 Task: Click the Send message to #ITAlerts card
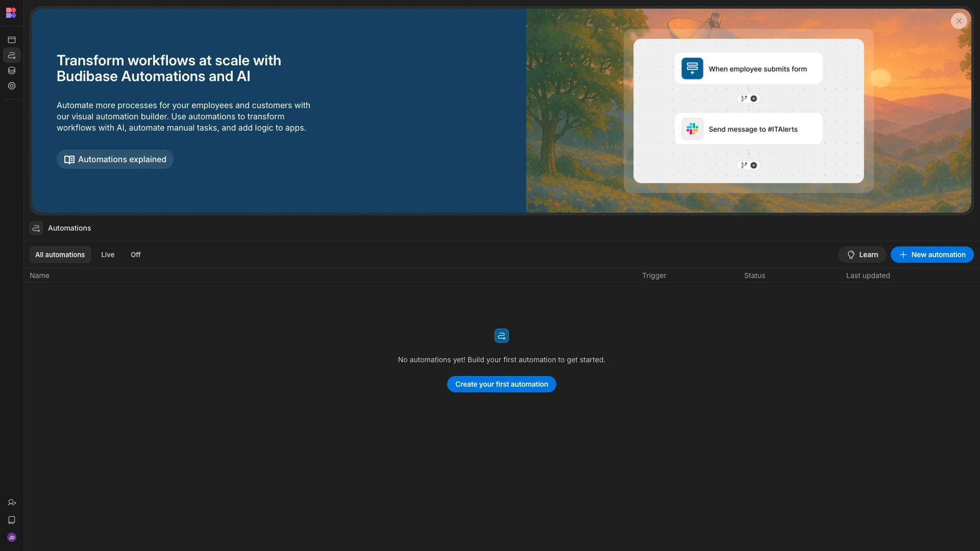(749, 129)
